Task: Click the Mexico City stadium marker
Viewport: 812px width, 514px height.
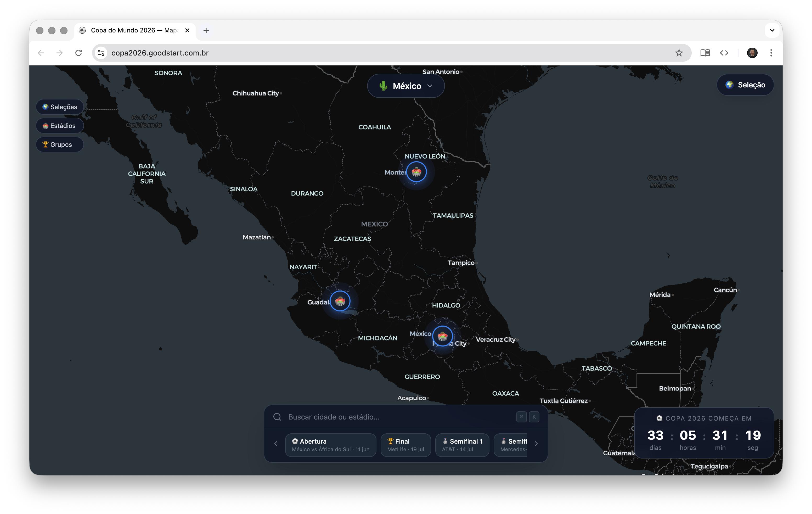Action: coord(442,336)
